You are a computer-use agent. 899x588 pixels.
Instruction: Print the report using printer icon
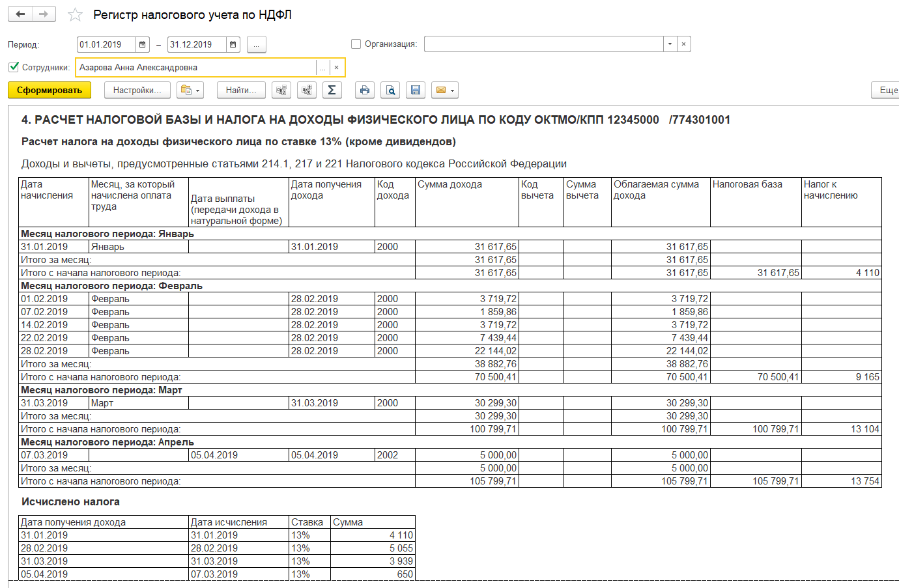(x=365, y=90)
